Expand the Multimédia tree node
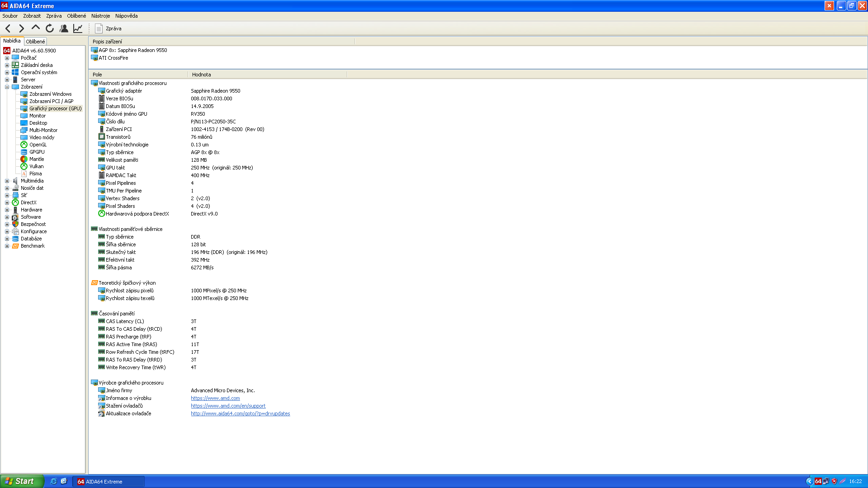The width and height of the screenshot is (868, 488). pyautogui.click(x=7, y=181)
